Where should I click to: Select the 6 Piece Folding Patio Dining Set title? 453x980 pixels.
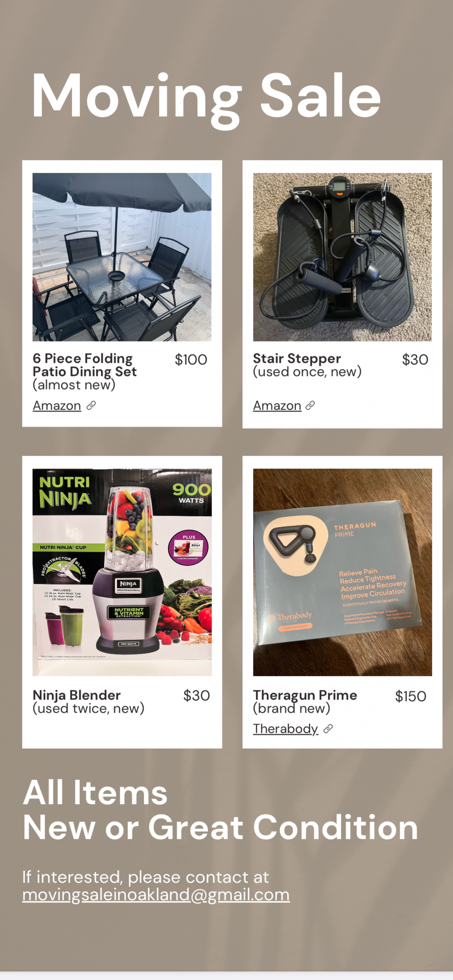(85, 365)
